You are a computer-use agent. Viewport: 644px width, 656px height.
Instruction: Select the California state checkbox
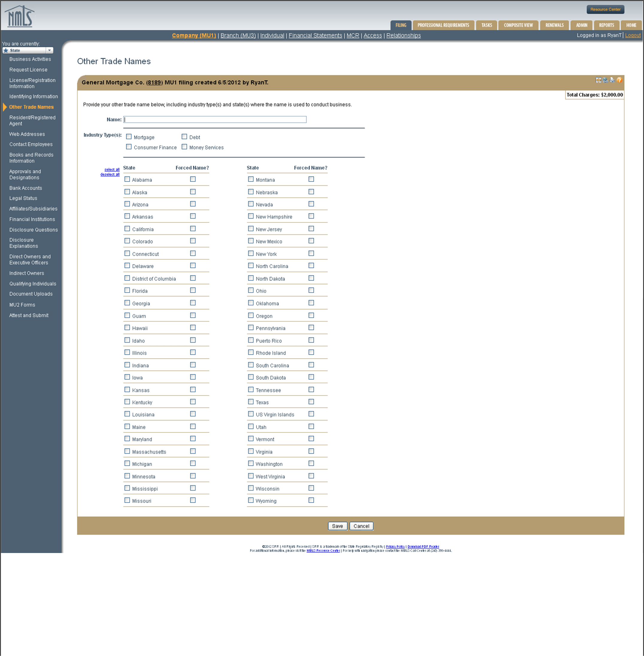pyautogui.click(x=127, y=228)
